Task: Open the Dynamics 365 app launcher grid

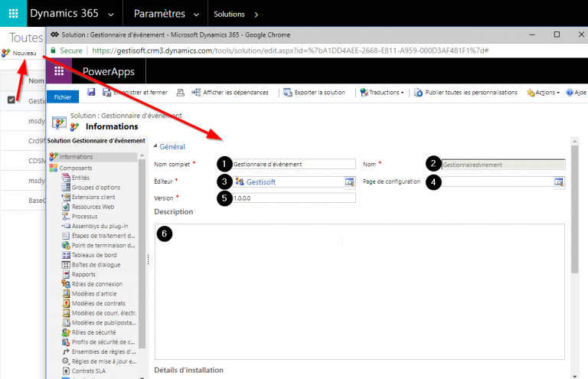Action: (x=14, y=14)
